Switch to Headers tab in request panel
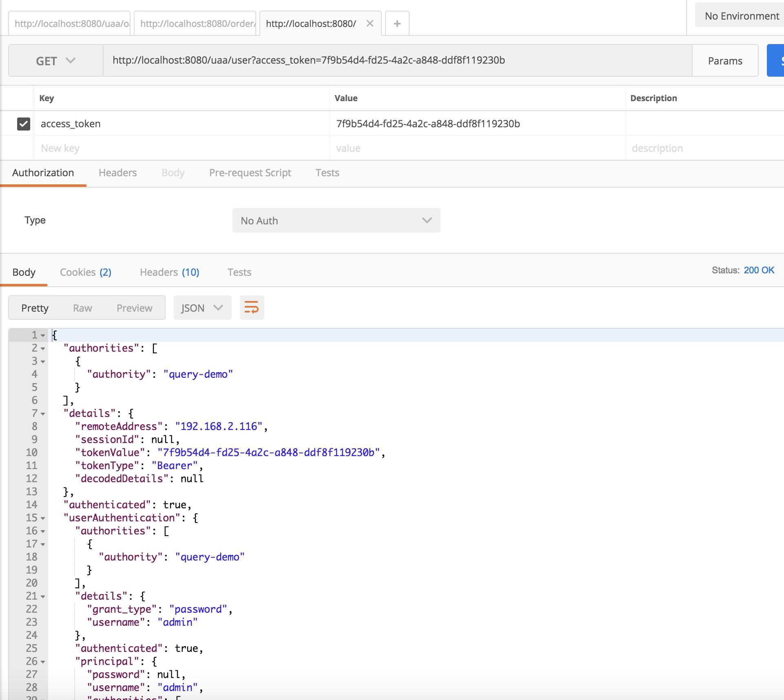784x700 pixels. (117, 173)
